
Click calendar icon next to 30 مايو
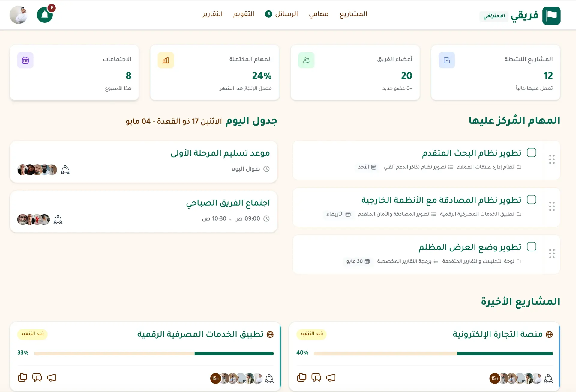click(367, 261)
